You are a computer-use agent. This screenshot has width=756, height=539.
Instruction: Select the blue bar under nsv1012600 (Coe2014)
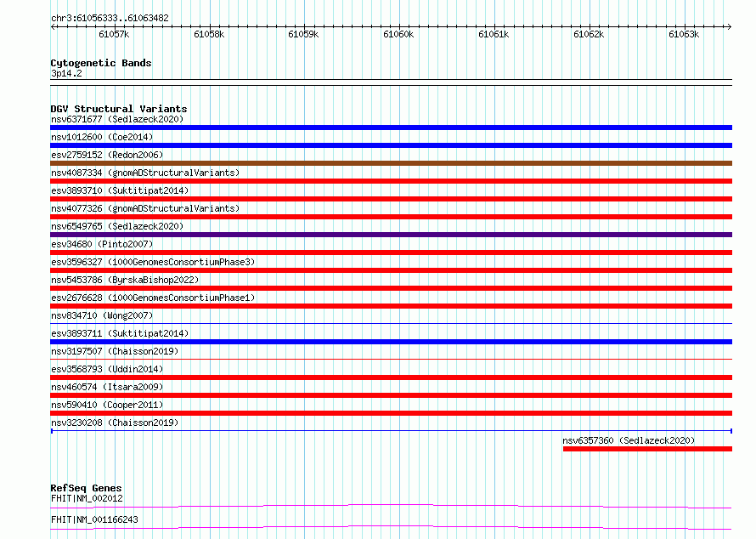point(391,145)
